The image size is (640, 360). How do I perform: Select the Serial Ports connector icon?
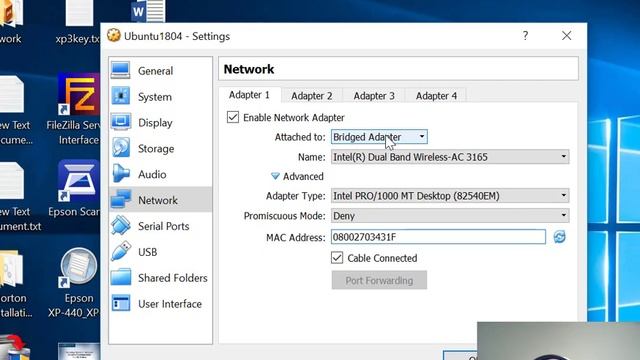(121, 226)
